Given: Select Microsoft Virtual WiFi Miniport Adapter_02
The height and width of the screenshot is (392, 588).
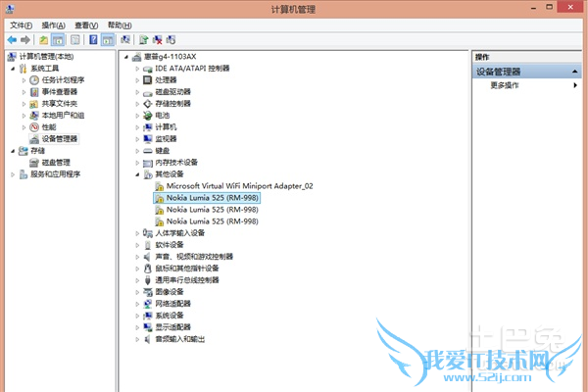Looking at the screenshot, I should tap(240, 186).
